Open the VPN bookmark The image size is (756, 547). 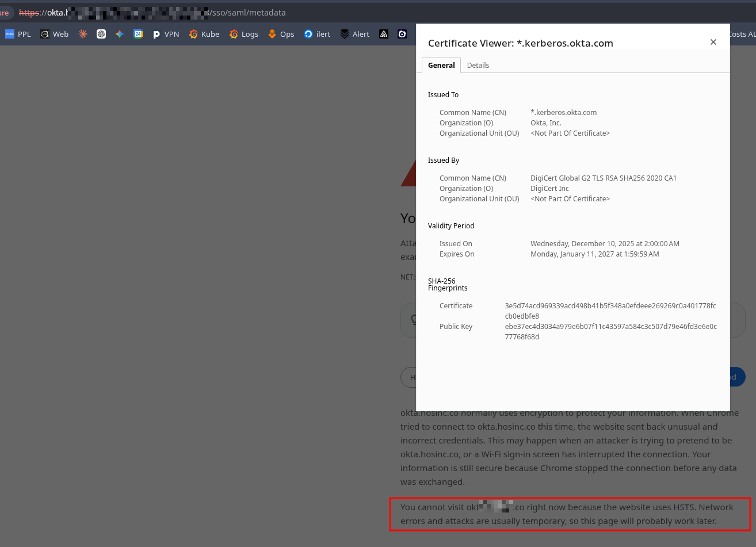(x=166, y=35)
